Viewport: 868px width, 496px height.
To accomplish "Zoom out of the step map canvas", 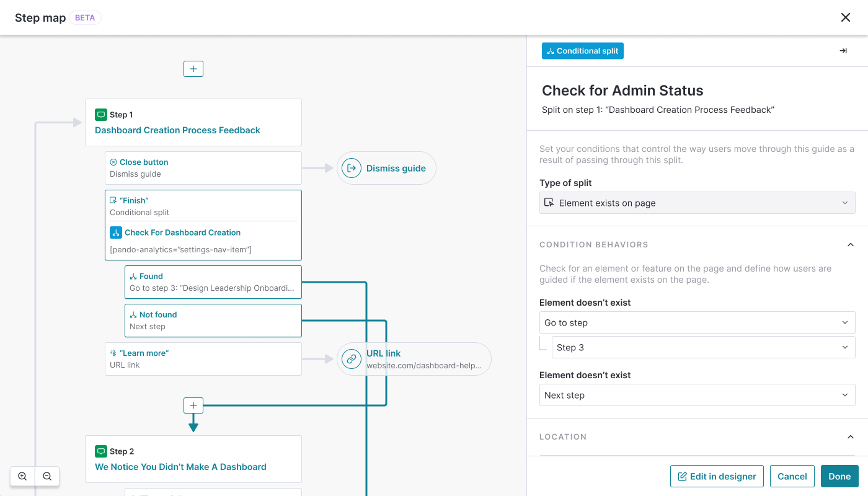I will [47, 476].
